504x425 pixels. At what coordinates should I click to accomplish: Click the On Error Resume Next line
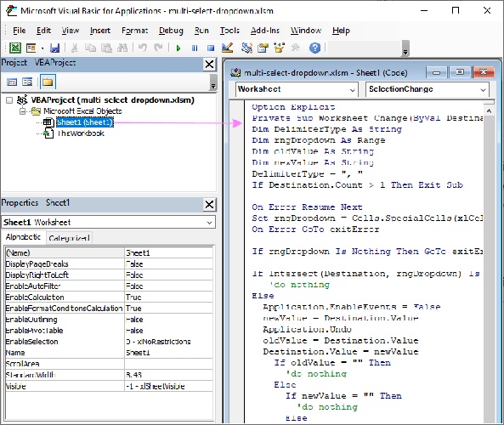click(307, 207)
